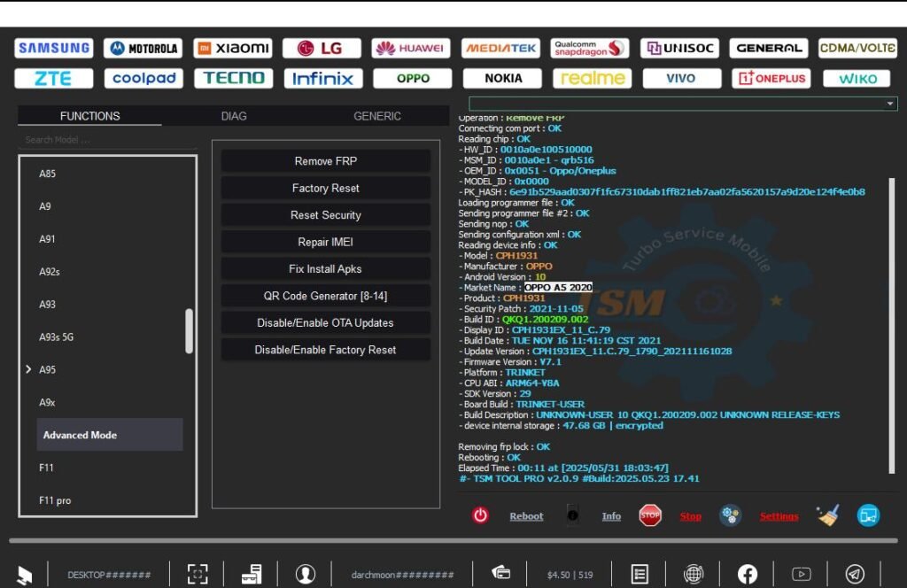Open the OnePlus brand section

771,78
